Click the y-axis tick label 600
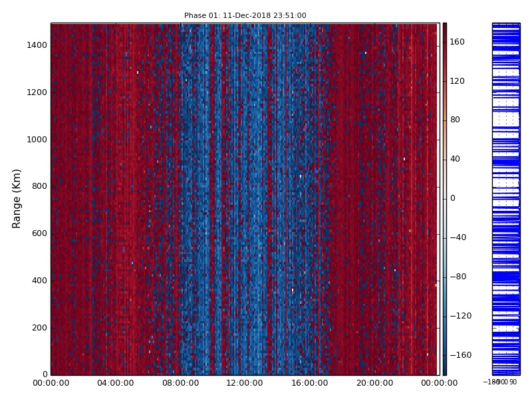This screenshot has width=532, height=399. (x=39, y=233)
